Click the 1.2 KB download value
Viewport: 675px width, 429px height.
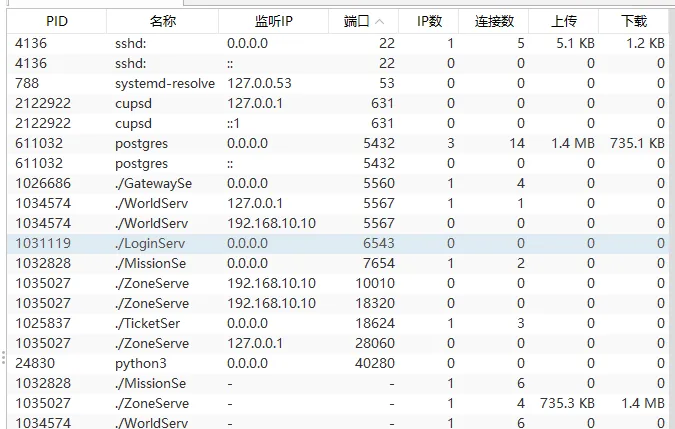645,43
